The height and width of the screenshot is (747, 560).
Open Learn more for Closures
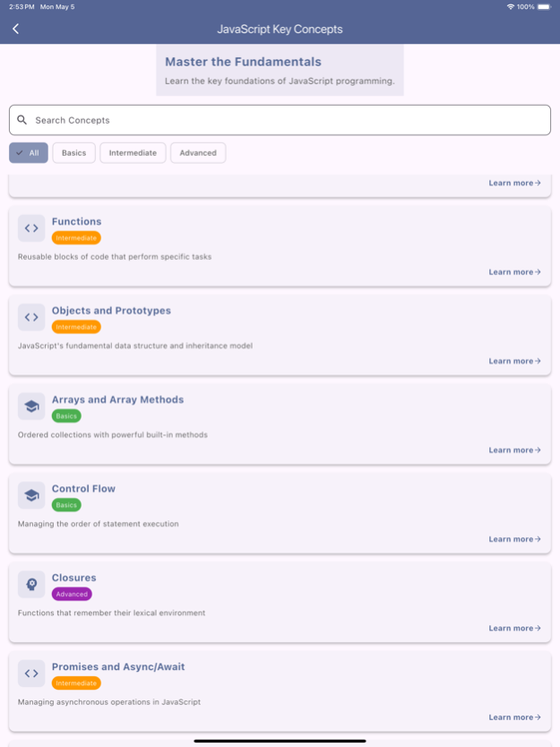tap(514, 628)
